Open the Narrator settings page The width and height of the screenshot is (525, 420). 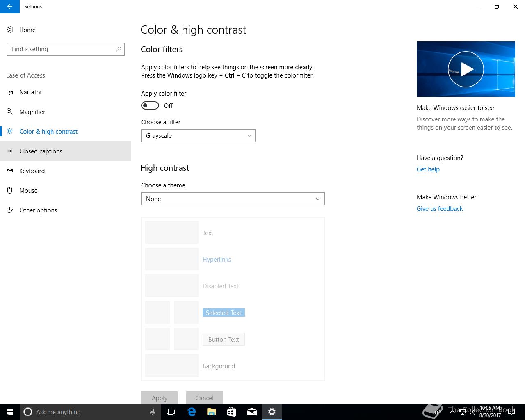coord(31,92)
